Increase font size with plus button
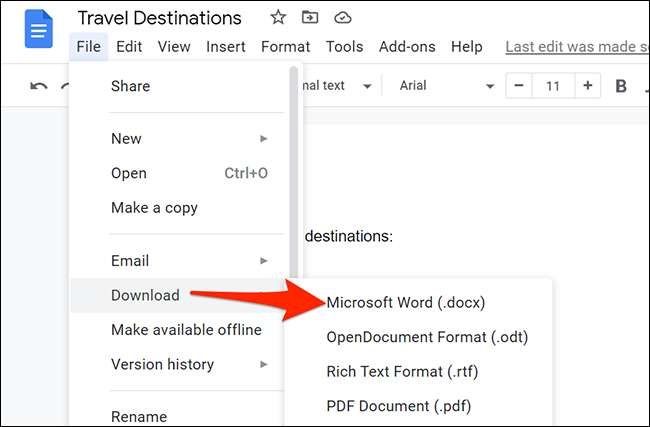 tap(588, 86)
